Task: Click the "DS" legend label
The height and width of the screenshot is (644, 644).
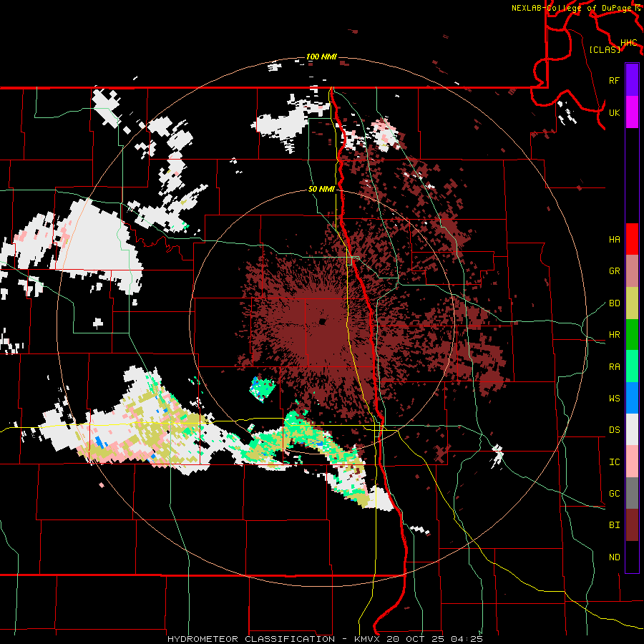Action: (x=614, y=430)
